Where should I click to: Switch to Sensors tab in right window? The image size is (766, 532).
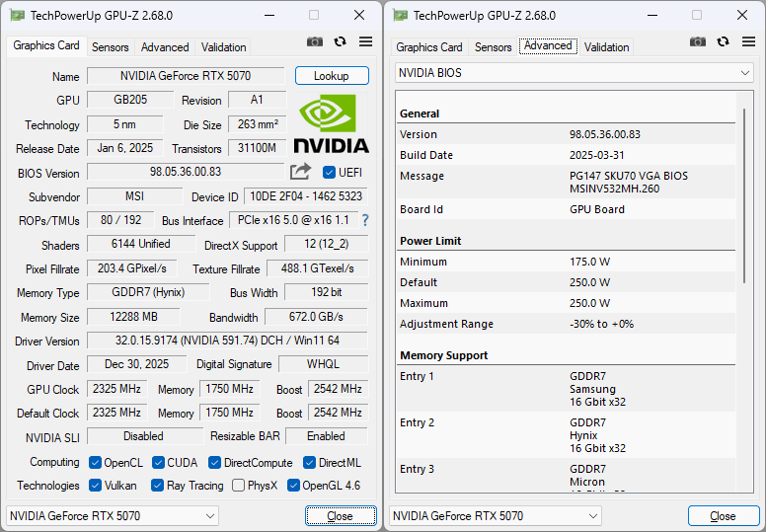pyautogui.click(x=494, y=47)
